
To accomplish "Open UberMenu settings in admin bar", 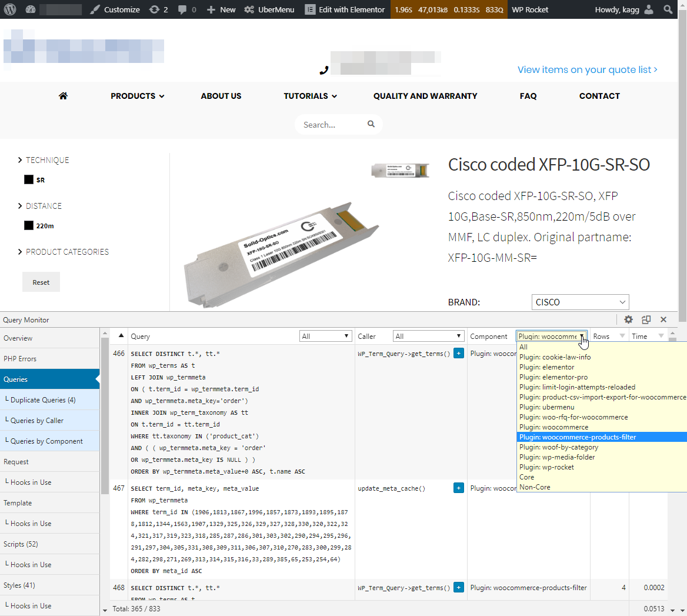I will point(269,9).
